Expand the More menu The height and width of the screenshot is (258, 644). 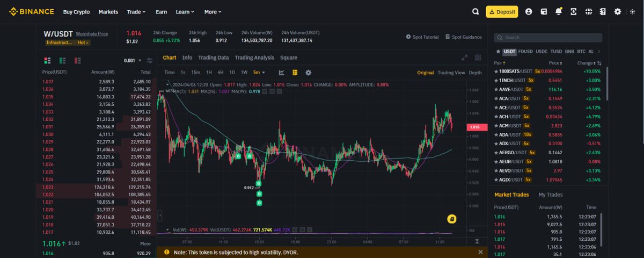213,11
